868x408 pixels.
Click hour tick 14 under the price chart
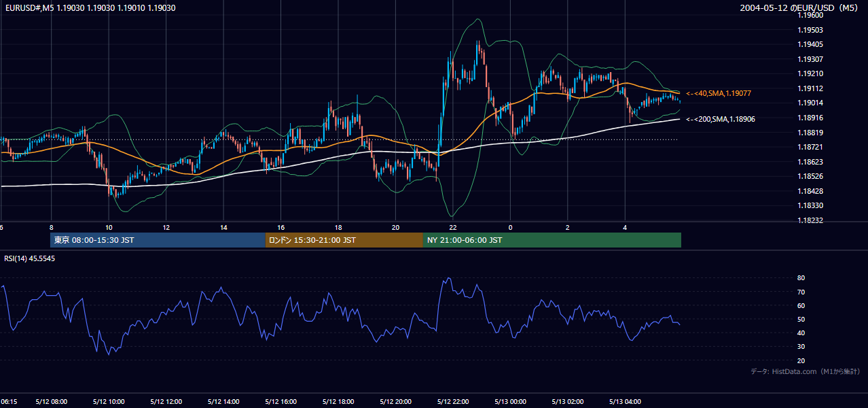click(223, 228)
